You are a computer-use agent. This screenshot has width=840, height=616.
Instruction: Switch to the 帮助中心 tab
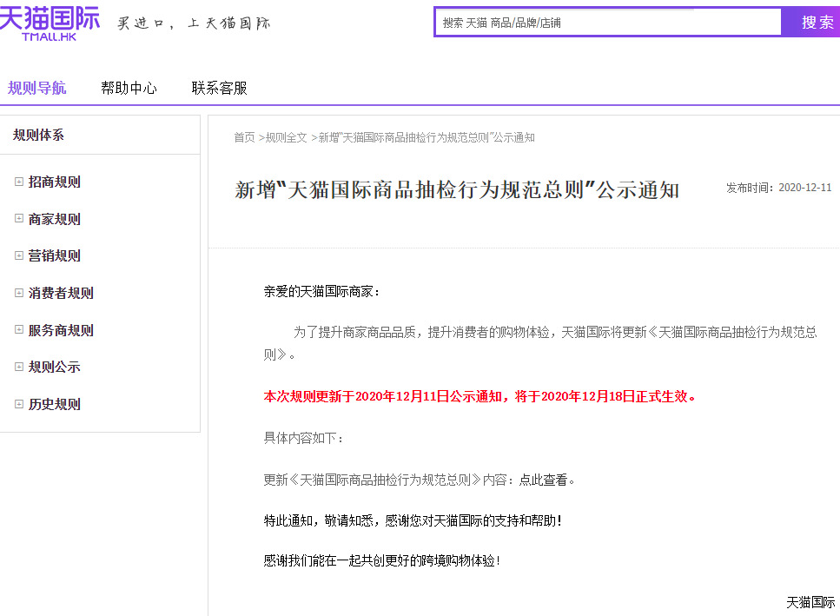click(x=129, y=88)
